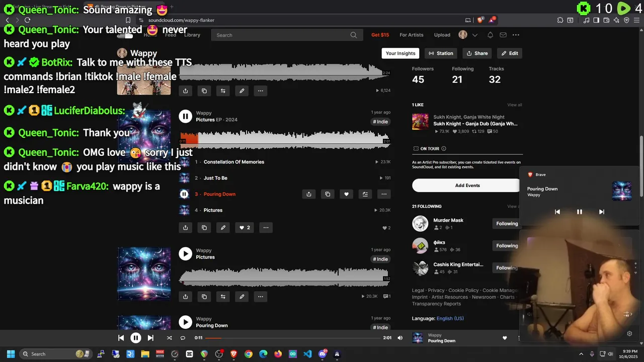Click the search magnifier icon in SoundCloud
This screenshot has width=644, height=362.
[354, 35]
